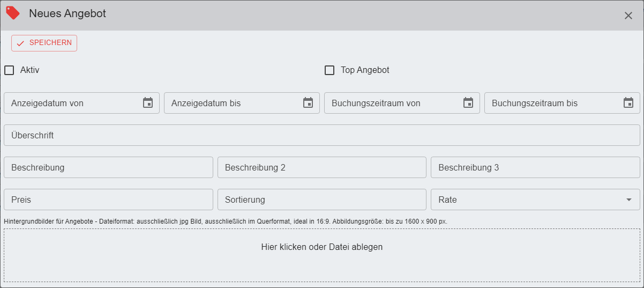Open calendar picker for Anzeigedatum bis
644x288 pixels.
(308, 103)
